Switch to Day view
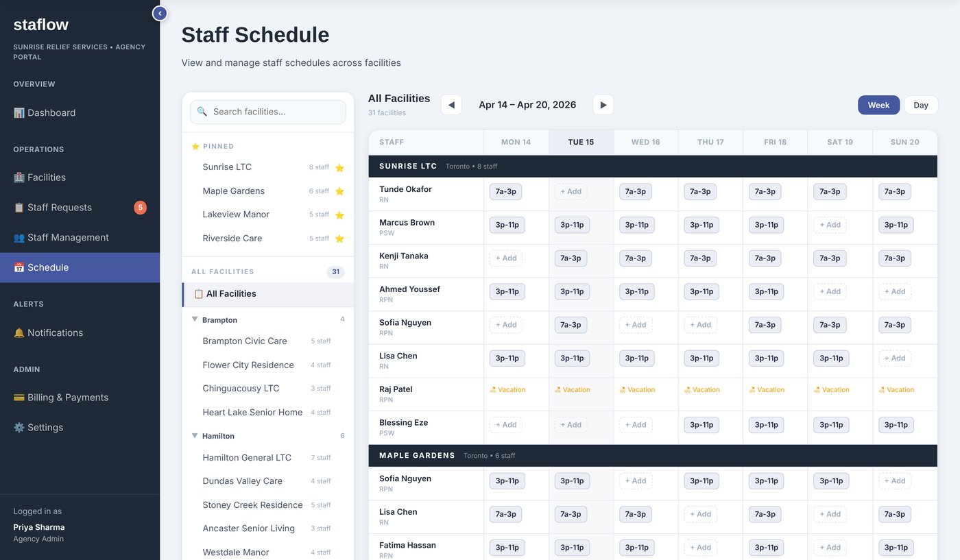Image resolution: width=960 pixels, height=560 pixels. click(921, 105)
